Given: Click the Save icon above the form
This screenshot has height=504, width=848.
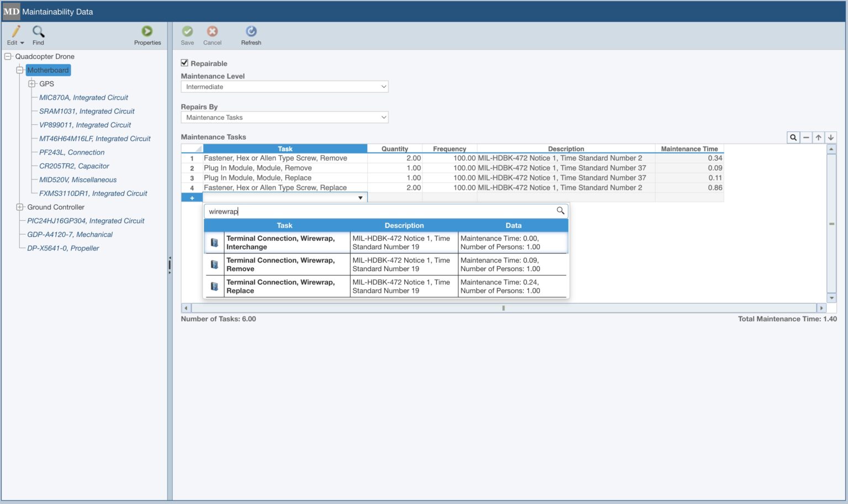Looking at the screenshot, I should (x=187, y=33).
